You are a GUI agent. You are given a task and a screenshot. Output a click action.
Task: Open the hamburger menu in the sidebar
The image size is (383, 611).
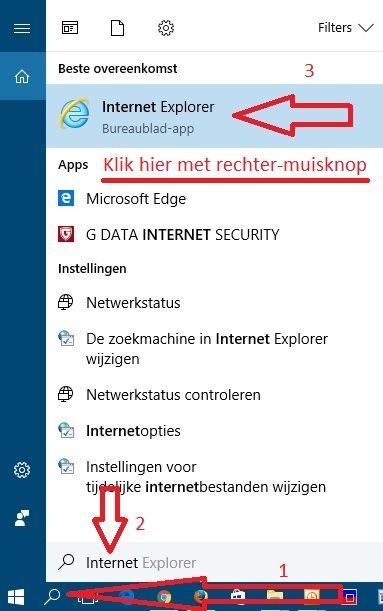[22, 28]
